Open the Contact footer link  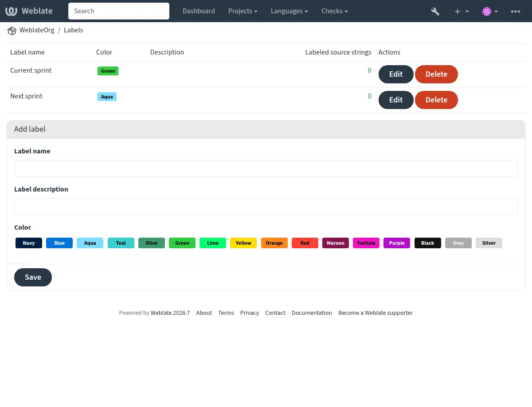[275, 313]
